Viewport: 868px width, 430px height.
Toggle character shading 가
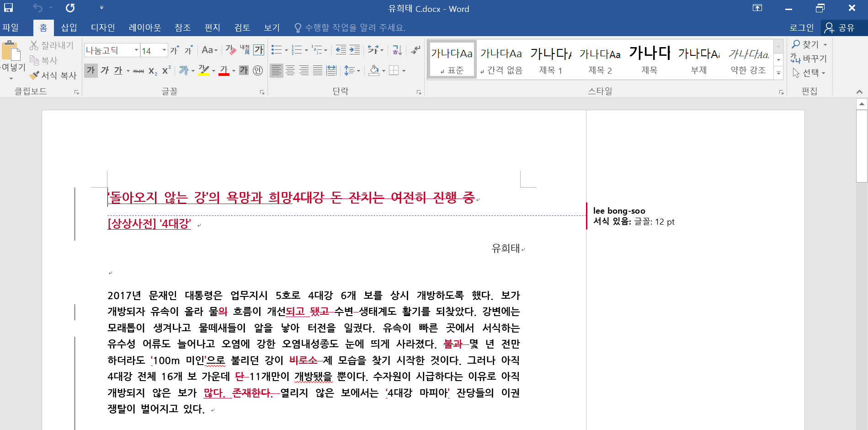(244, 70)
